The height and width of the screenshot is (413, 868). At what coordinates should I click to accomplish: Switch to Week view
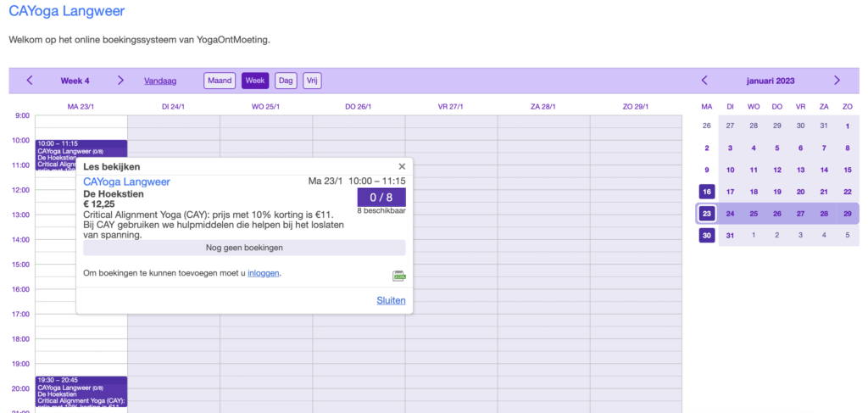tap(255, 81)
